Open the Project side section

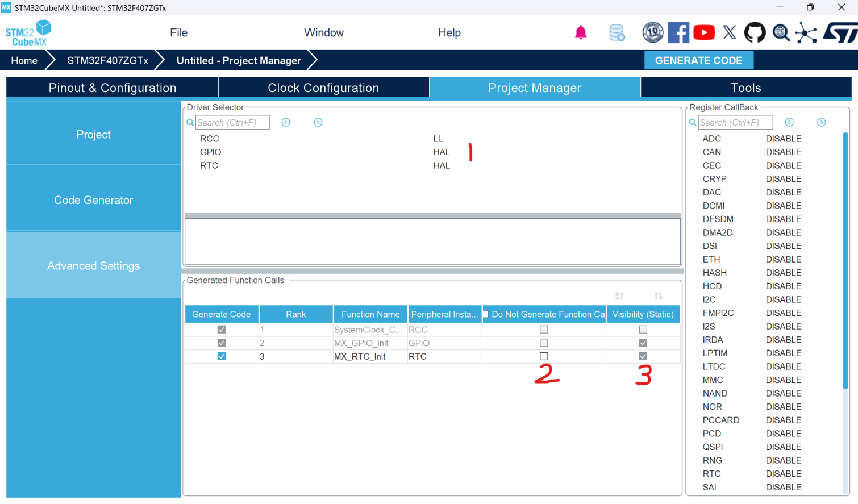[x=94, y=134]
